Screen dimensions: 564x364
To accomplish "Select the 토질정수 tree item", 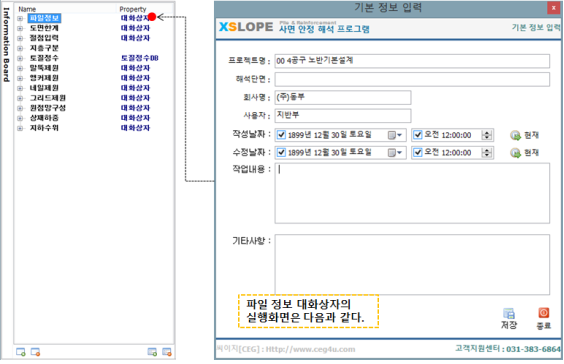I will click(x=44, y=58).
